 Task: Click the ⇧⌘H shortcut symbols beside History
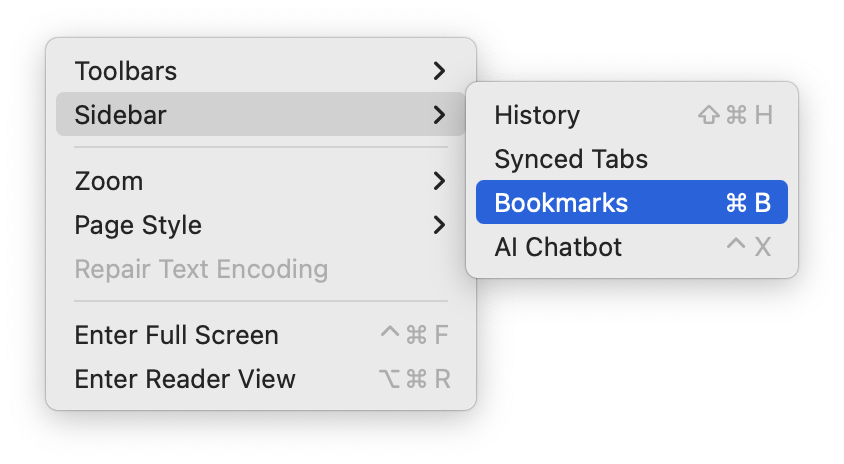tap(735, 115)
